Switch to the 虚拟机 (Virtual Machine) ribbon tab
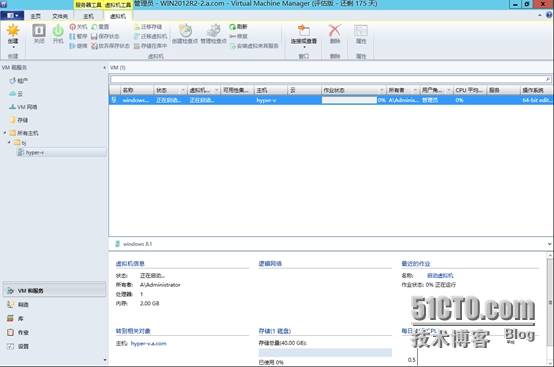This screenshot has width=554, height=367. (x=118, y=16)
